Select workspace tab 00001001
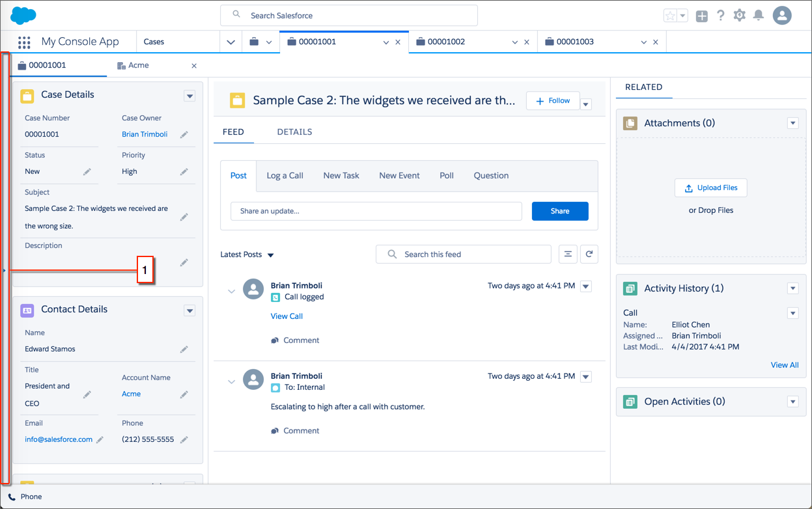The width and height of the screenshot is (812, 509). [317, 42]
